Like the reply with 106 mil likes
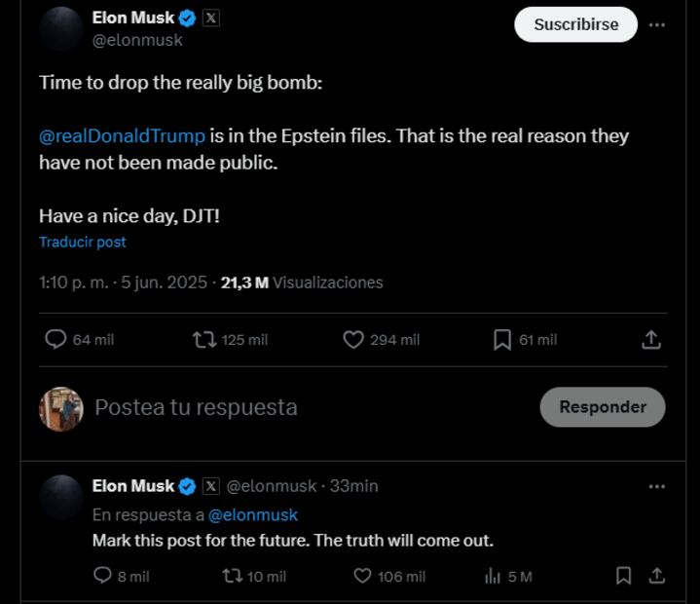Viewport: 700px width, 604px height. (x=362, y=576)
